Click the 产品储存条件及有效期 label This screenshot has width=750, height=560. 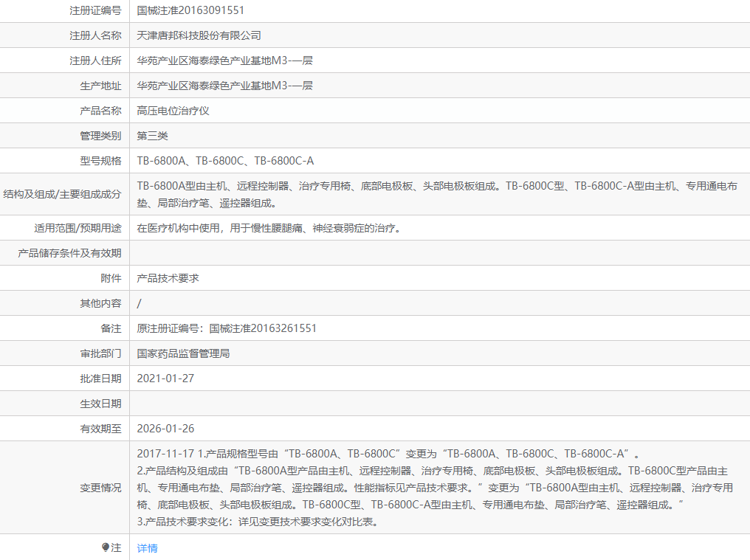70,253
